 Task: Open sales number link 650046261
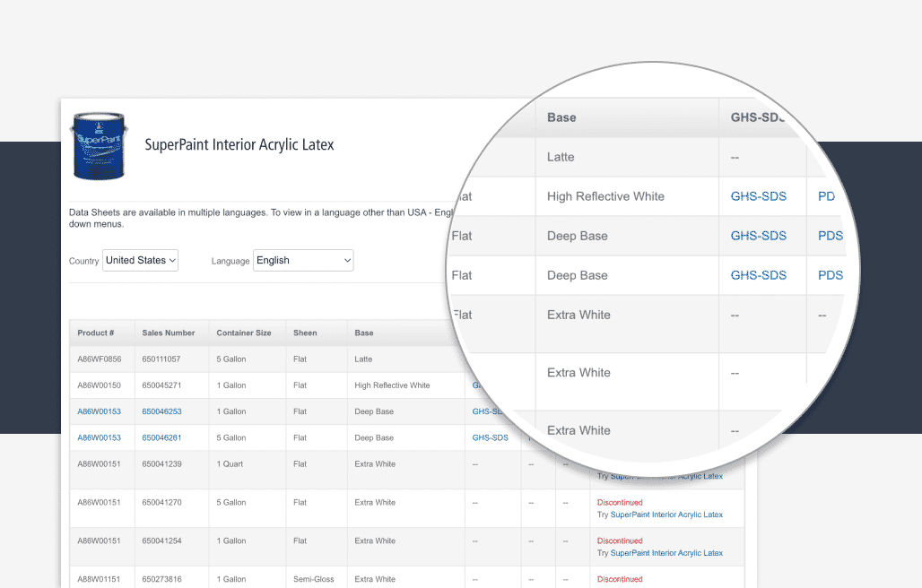pyautogui.click(x=161, y=438)
